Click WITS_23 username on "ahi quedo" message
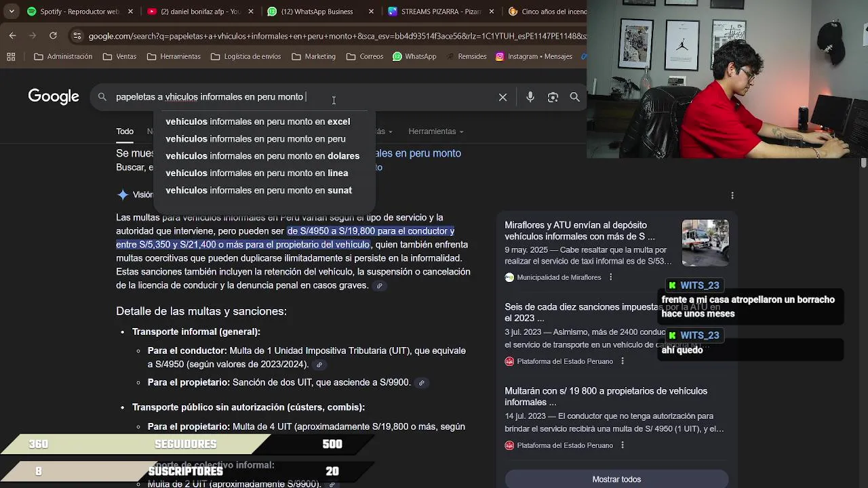 [699, 335]
